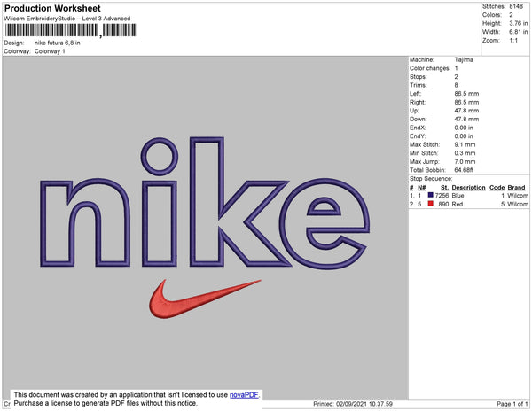Select the blue color swatch in stop sequence
Screen dimensions: 532x411
(431, 195)
